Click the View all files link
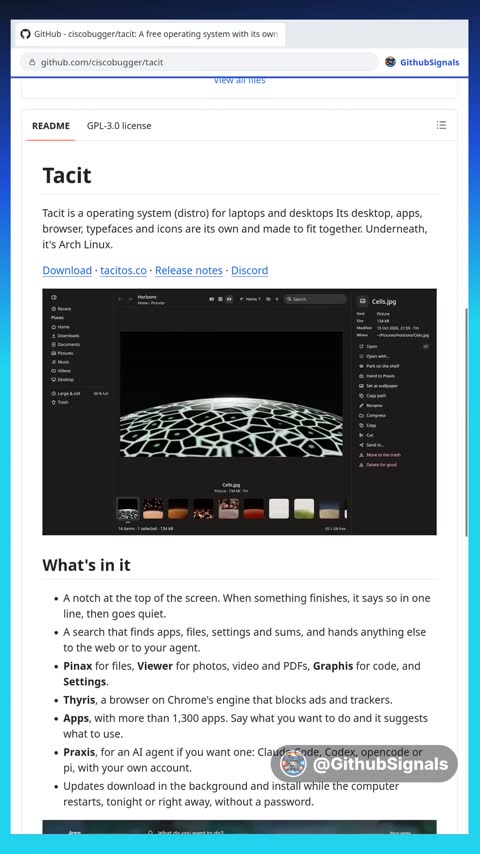This screenshot has width=480, height=854. pos(239,81)
